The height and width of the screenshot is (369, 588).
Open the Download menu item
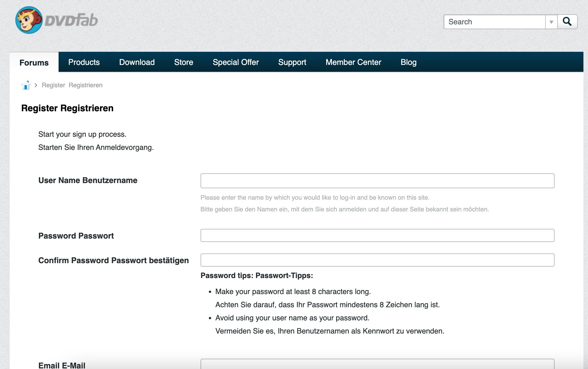[x=137, y=62]
